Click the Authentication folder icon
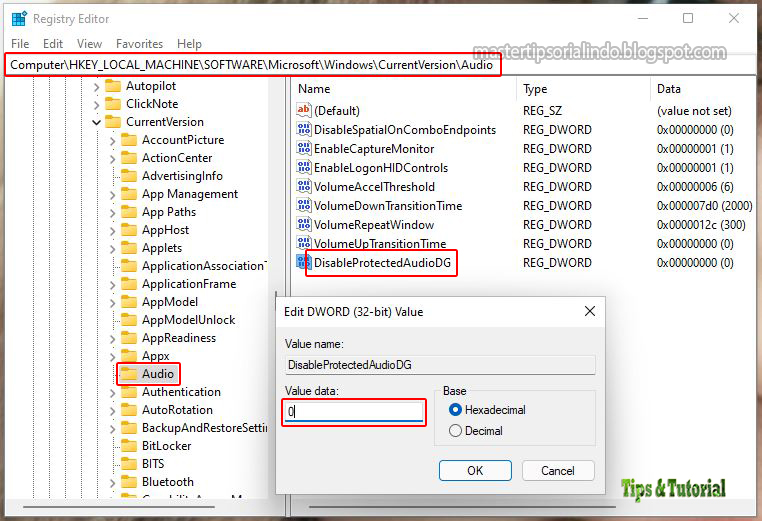Viewport: 762px width, 521px height. pos(129,392)
